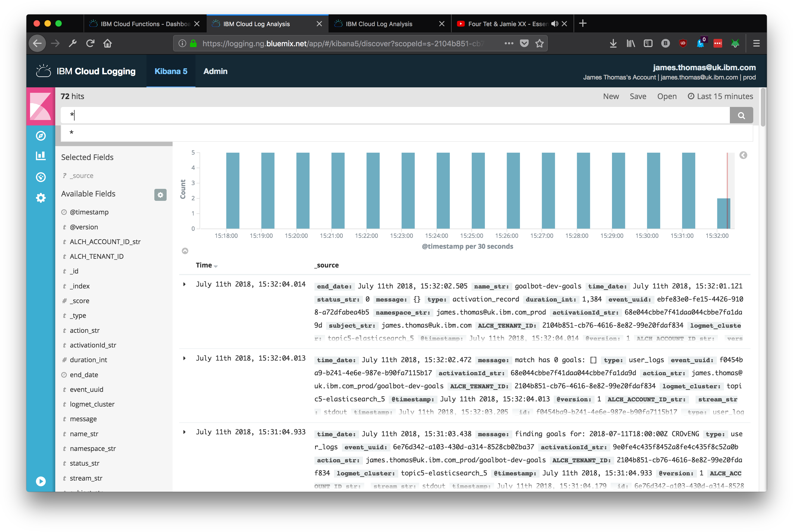Open the uBlock Origin extension icon
Screen dimensions: 793x532
[683, 43]
